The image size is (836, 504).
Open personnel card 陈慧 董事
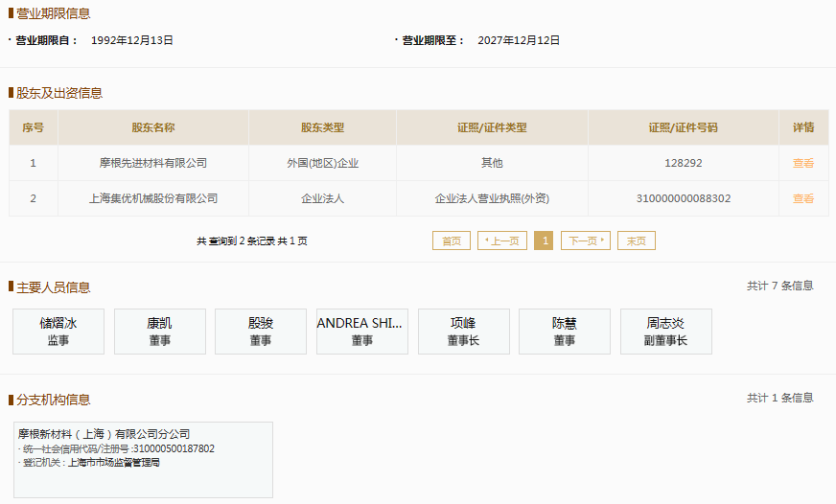point(565,332)
